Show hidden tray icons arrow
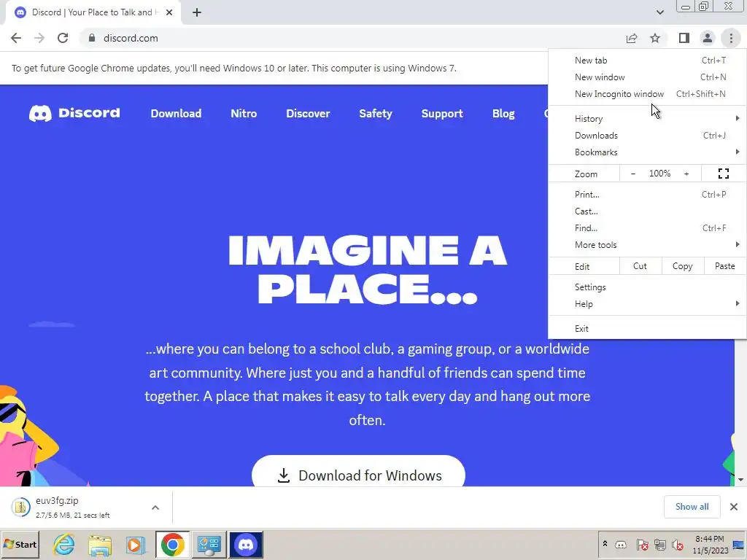 [x=605, y=544]
